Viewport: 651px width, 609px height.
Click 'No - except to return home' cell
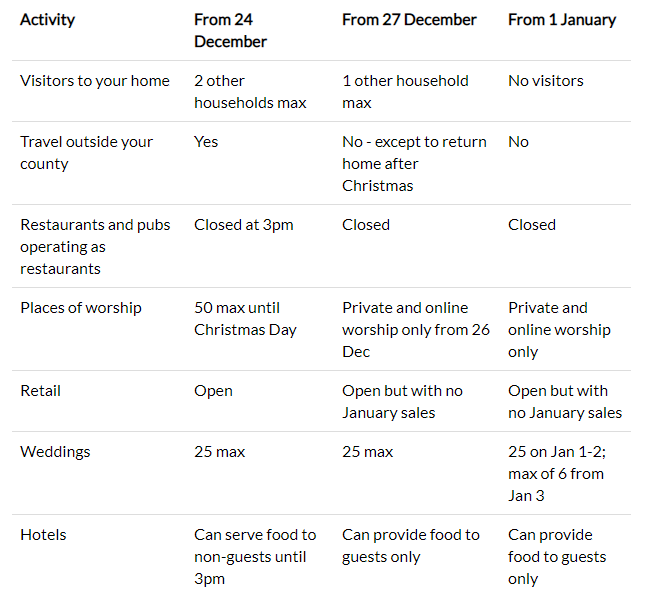[x=414, y=164]
